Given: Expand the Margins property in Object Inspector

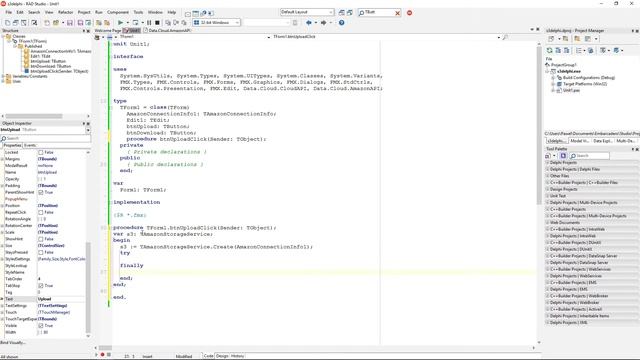Looking at the screenshot, I should 2,159.
